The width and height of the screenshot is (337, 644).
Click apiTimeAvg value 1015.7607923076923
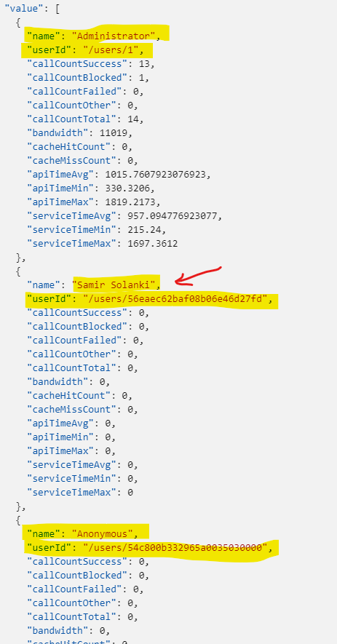(x=155, y=175)
